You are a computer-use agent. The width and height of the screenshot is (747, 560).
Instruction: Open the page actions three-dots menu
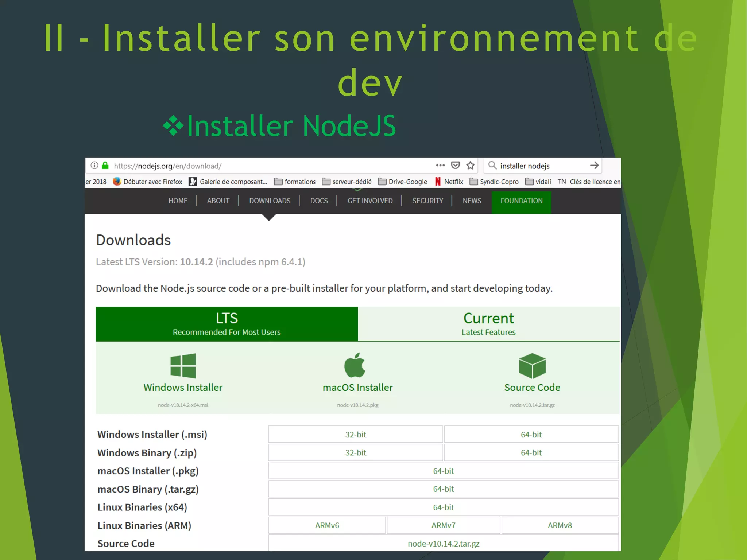coord(440,165)
